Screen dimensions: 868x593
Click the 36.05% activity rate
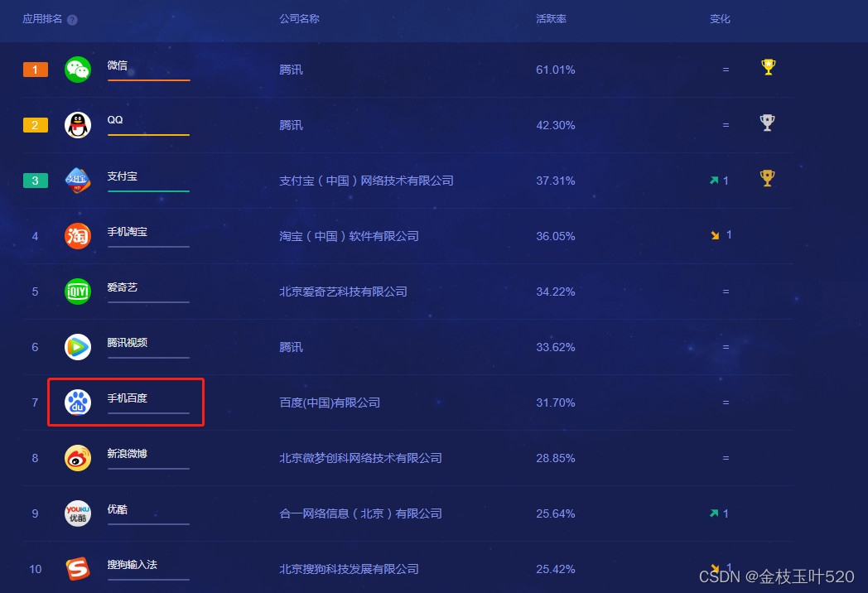pyautogui.click(x=555, y=236)
